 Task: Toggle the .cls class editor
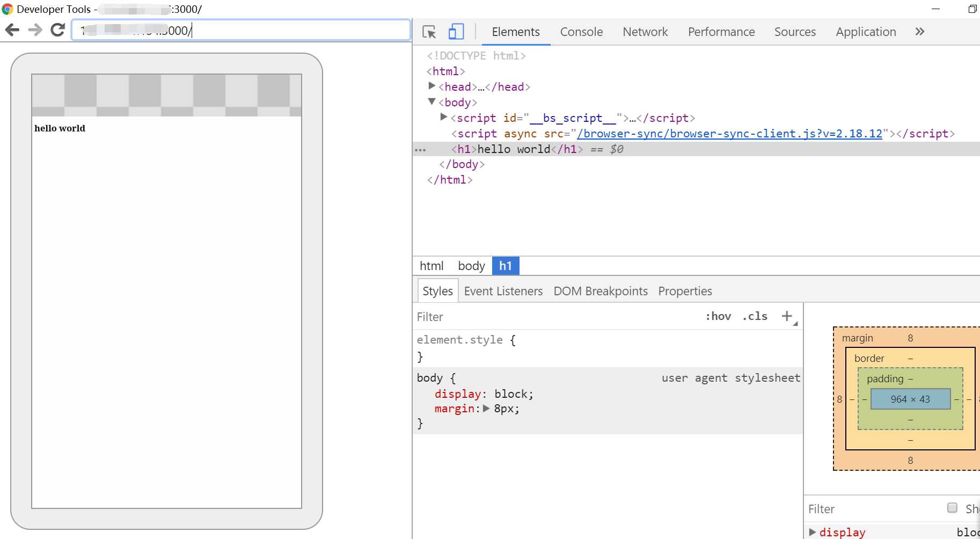tap(755, 316)
